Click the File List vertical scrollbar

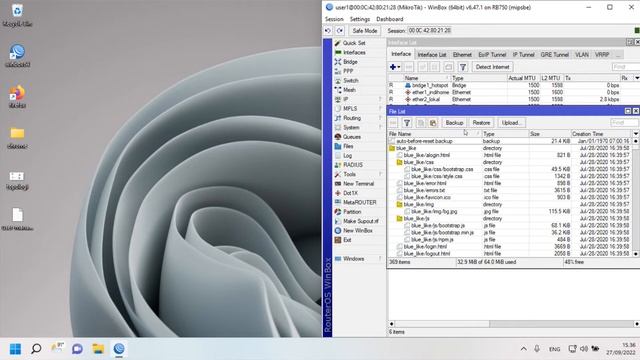coord(636,197)
